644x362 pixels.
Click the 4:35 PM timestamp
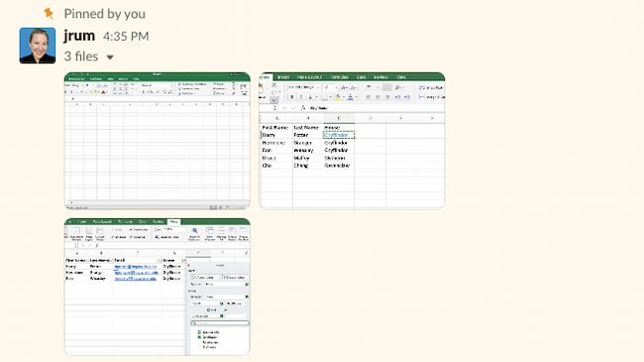126,37
